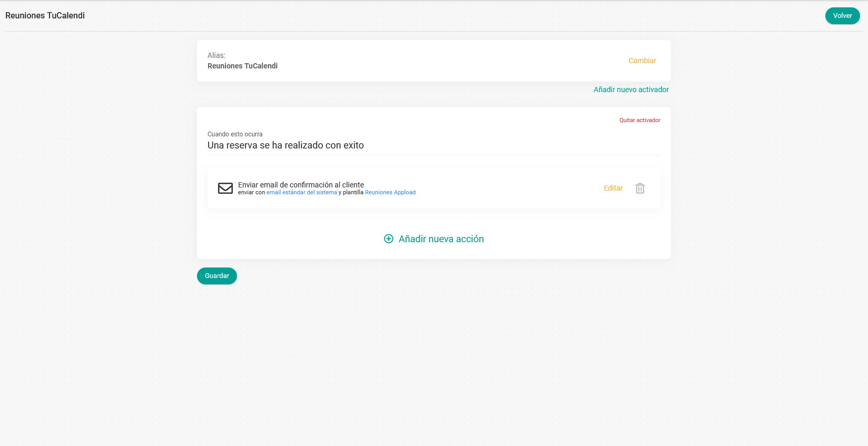Click Editar for the confirmation email action
The image size is (868, 446).
[613, 188]
